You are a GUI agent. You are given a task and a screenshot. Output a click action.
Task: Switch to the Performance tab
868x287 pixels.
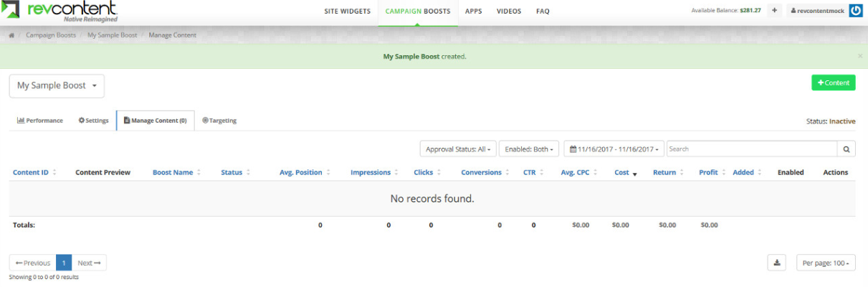(x=40, y=121)
